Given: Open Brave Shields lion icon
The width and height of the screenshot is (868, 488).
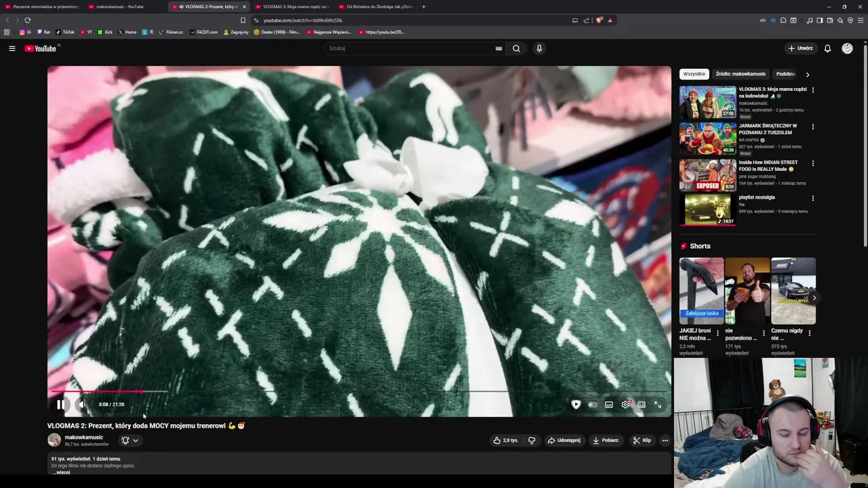Looking at the screenshot, I should [599, 20].
